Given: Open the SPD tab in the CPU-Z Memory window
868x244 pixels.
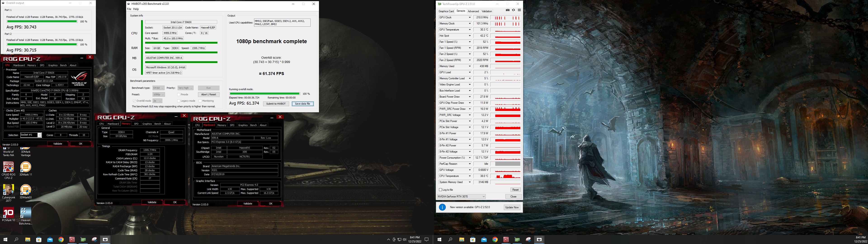Looking at the screenshot, I should 136,124.
